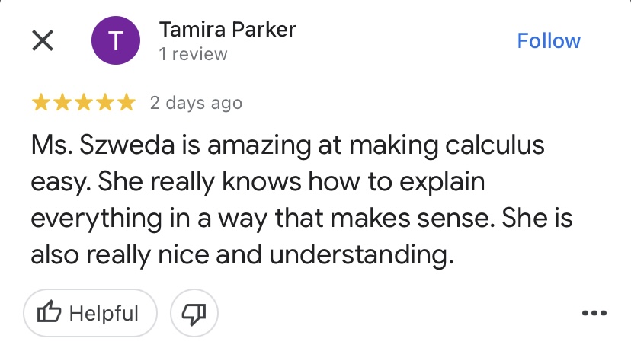Click the fifth gold rating star
This screenshot has width=631, height=364.
click(127, 103)
